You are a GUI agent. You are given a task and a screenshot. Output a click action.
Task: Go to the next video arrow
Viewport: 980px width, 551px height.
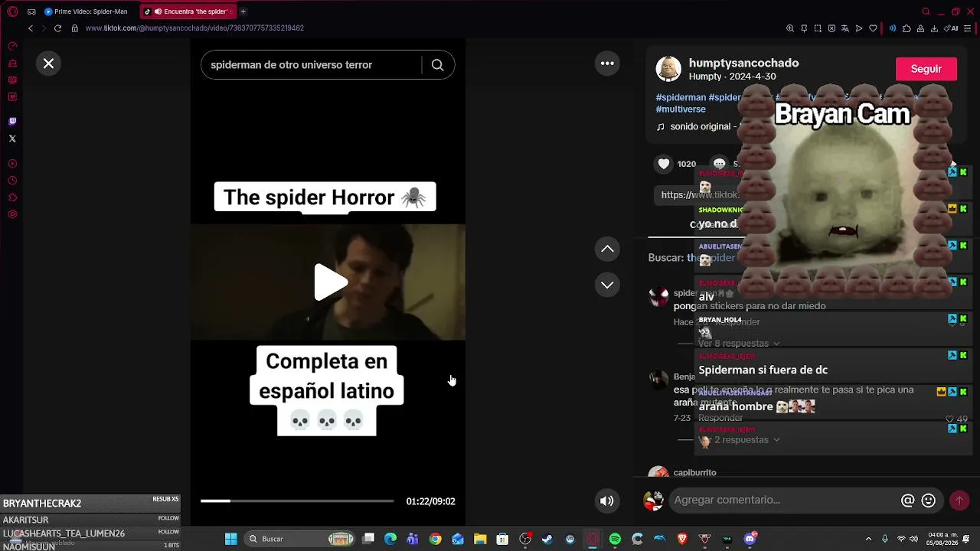pyautogui.click(x=607, y=285)
